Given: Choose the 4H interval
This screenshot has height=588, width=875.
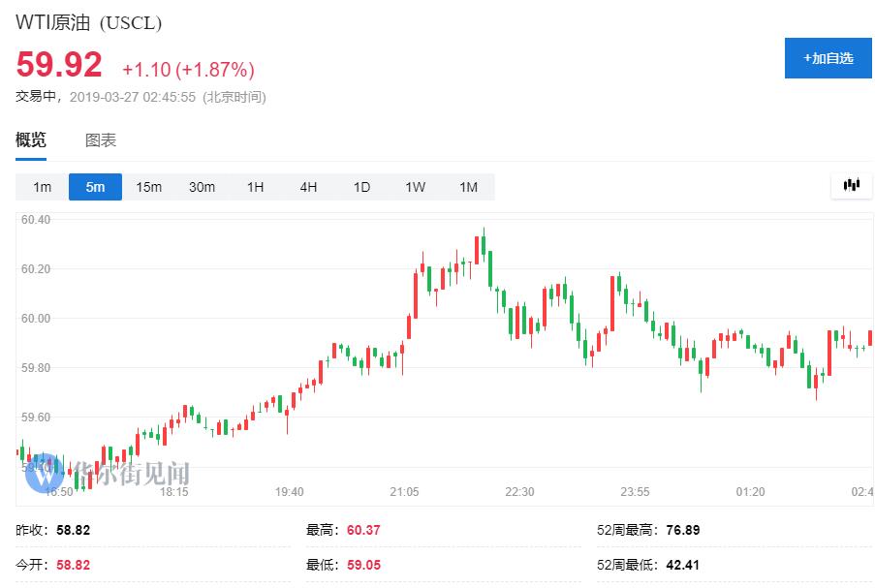Looking at the screenshot, I should click(308, 187).
